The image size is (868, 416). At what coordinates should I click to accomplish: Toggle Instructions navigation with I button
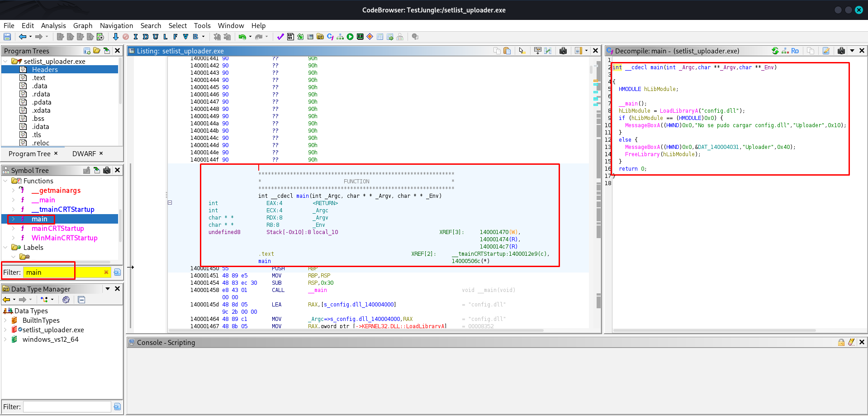(x=136, y=37)
